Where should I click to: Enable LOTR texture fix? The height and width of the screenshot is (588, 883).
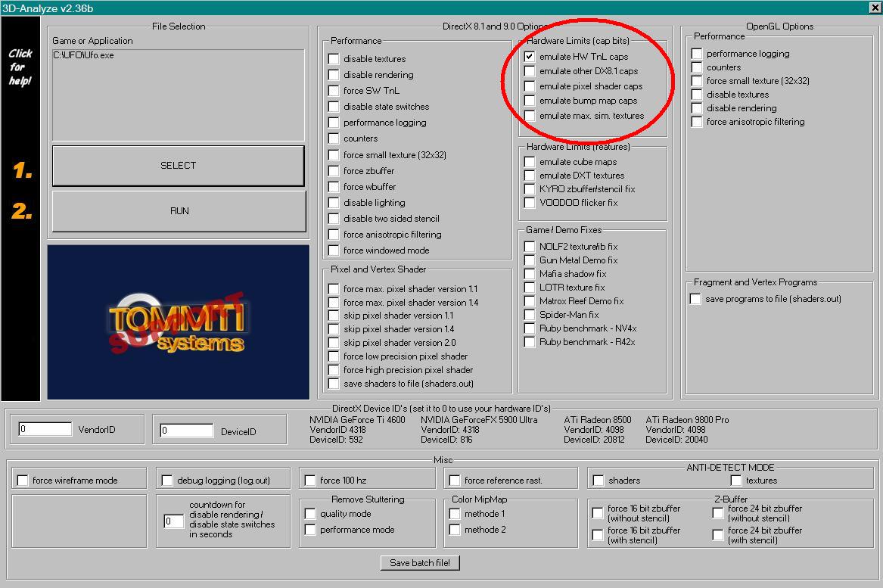pos(530,288)
